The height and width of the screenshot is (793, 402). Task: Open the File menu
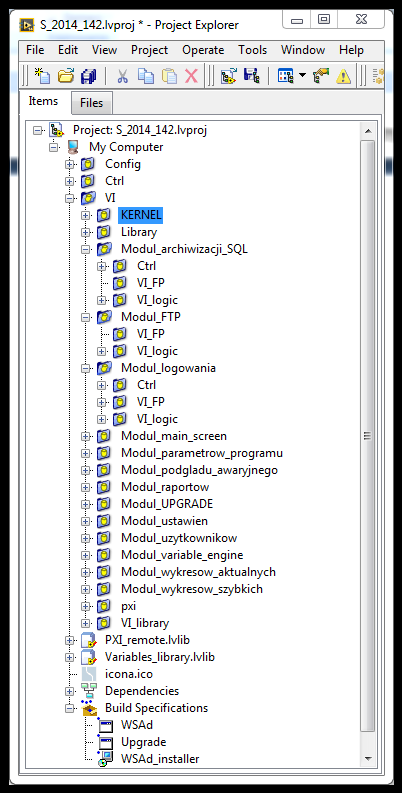(35, 50)
